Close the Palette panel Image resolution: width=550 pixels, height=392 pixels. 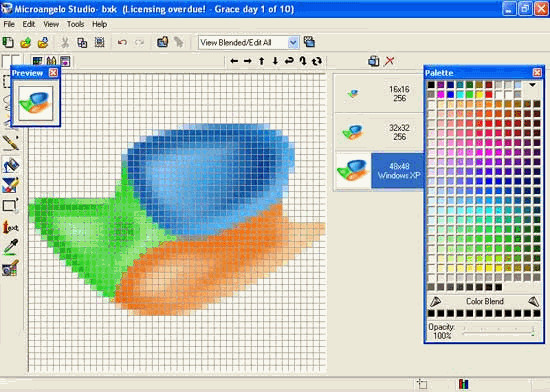pyautogui.click(x=537, y=73)
